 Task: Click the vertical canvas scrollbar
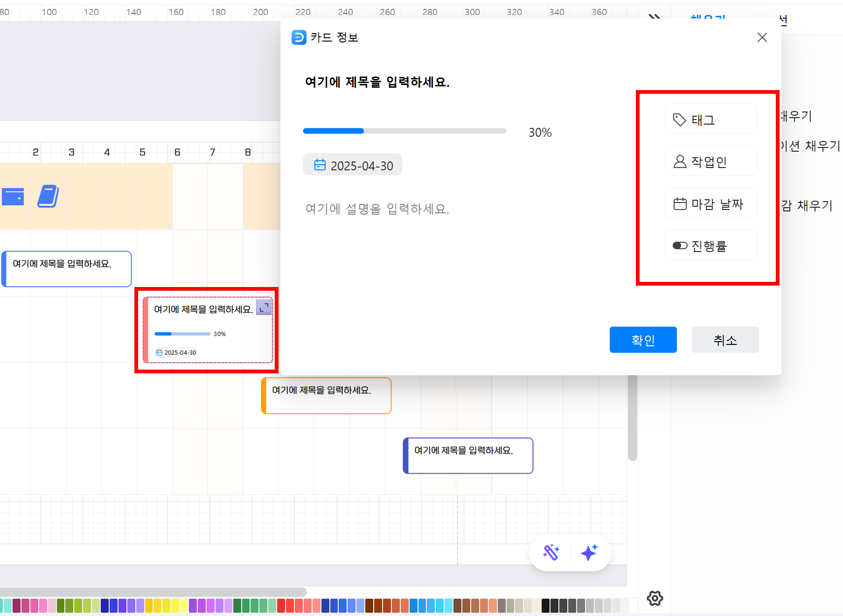coord(632,418)
